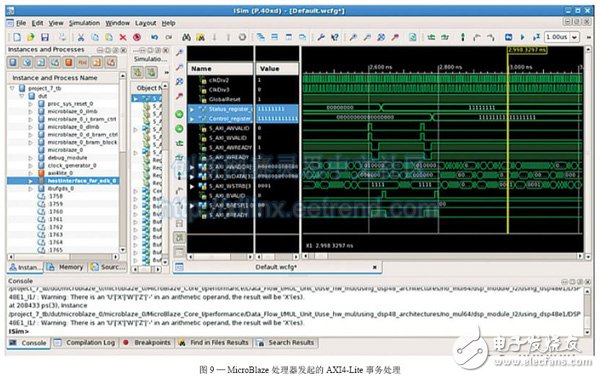Click the Find in Files yellow binoculars icon
Screen dimensions: 600x378
coord(200,37)
